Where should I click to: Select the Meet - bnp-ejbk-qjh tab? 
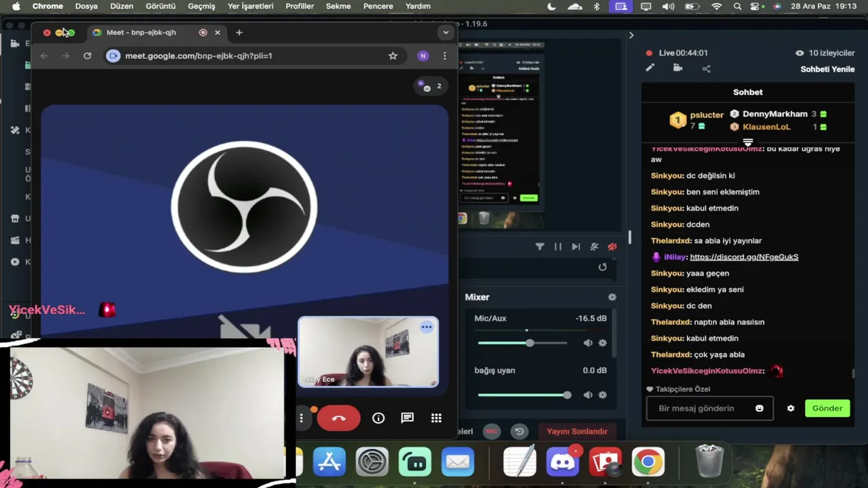coord(141,33)
